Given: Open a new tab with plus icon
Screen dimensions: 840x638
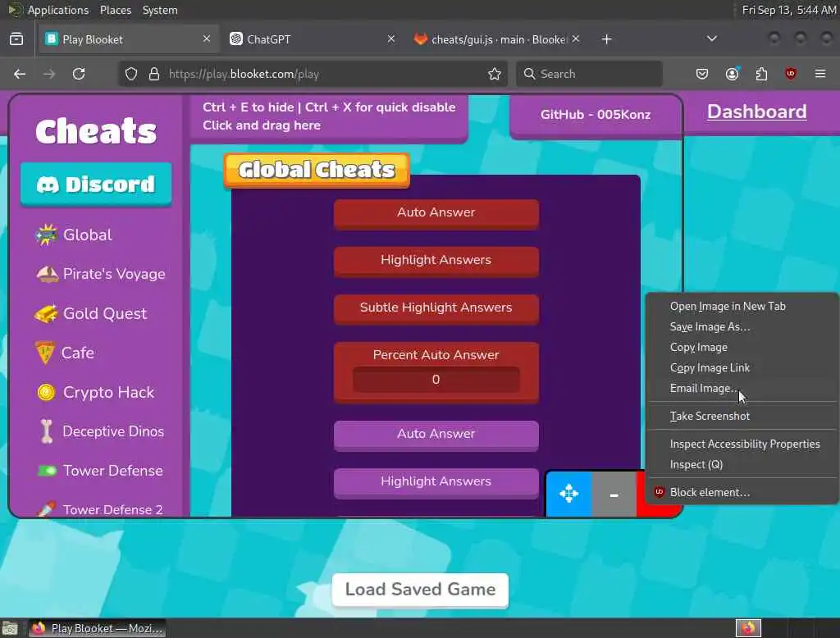Looking at the screenshot, I should pyautogui.click(x=606, y=39).
